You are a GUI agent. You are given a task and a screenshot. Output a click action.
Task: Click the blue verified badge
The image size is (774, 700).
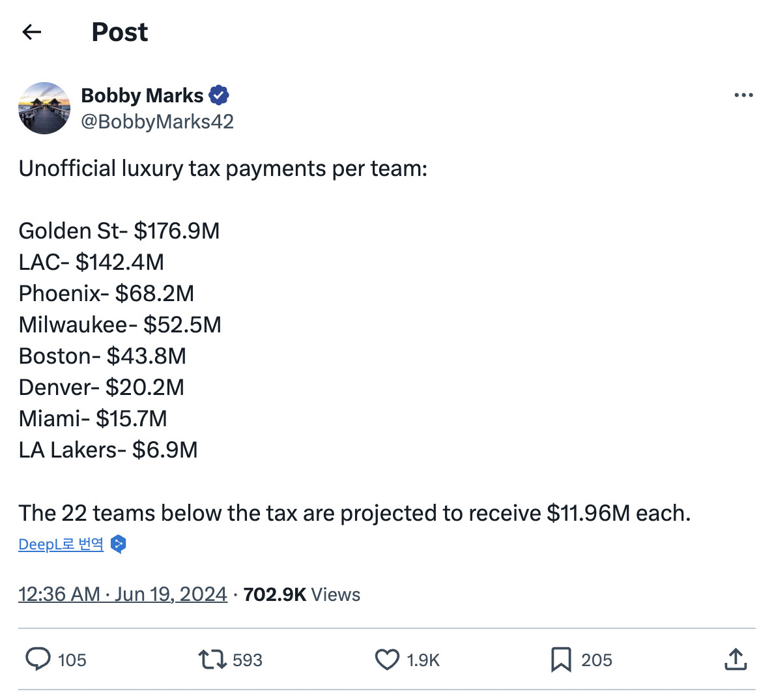pyautogui.click(x=219, y=96)
